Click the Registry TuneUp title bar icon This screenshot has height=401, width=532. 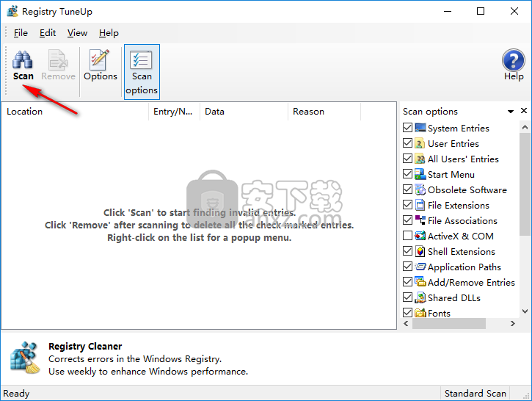12,11
